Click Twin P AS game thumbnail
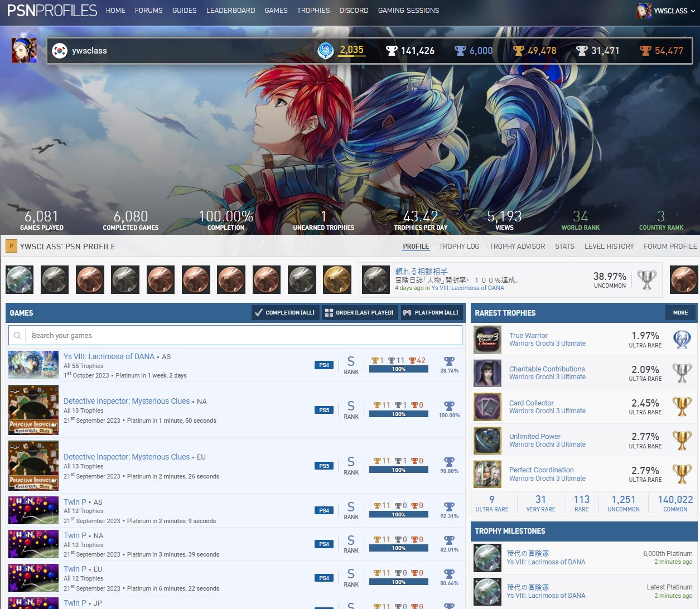 33,510
